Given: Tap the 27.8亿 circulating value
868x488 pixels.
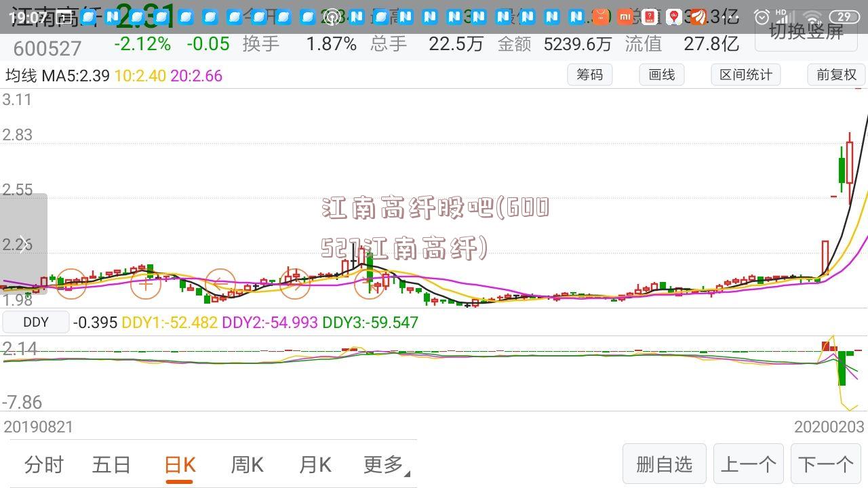Looking at the screenshot, I should point(711,44).
